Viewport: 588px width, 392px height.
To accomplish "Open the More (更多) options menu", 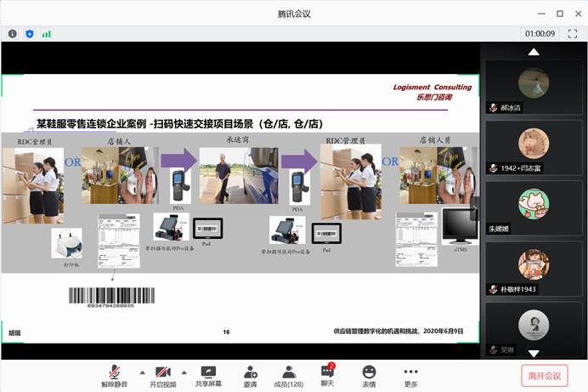I will (x=410, y=375).
